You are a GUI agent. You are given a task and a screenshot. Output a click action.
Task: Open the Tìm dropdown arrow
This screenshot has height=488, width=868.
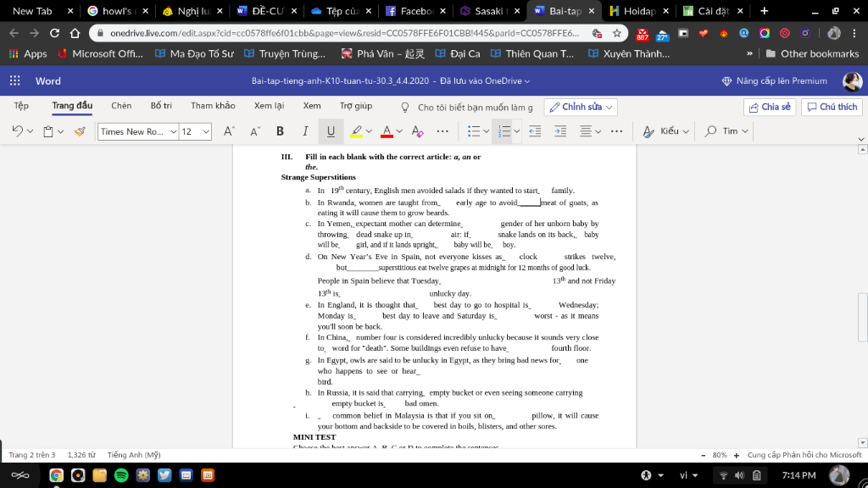tap(745, 131)
